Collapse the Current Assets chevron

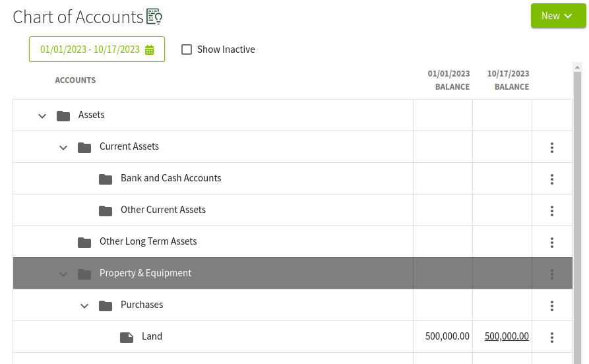click(63, 148)
